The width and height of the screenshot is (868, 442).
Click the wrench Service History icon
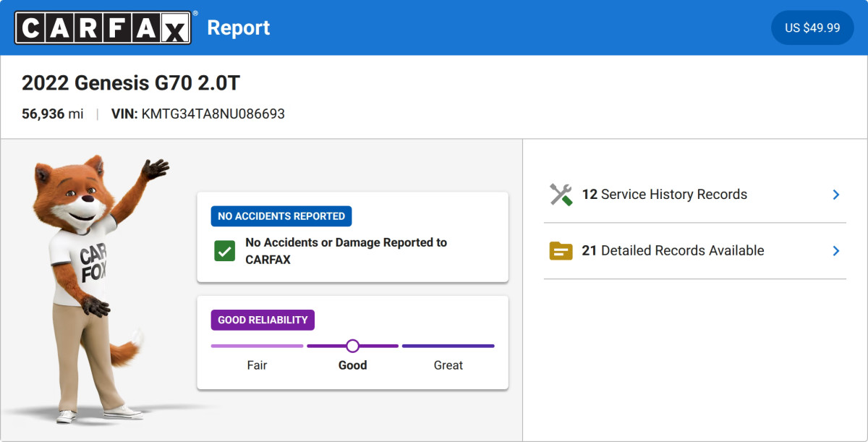point(561,195)
